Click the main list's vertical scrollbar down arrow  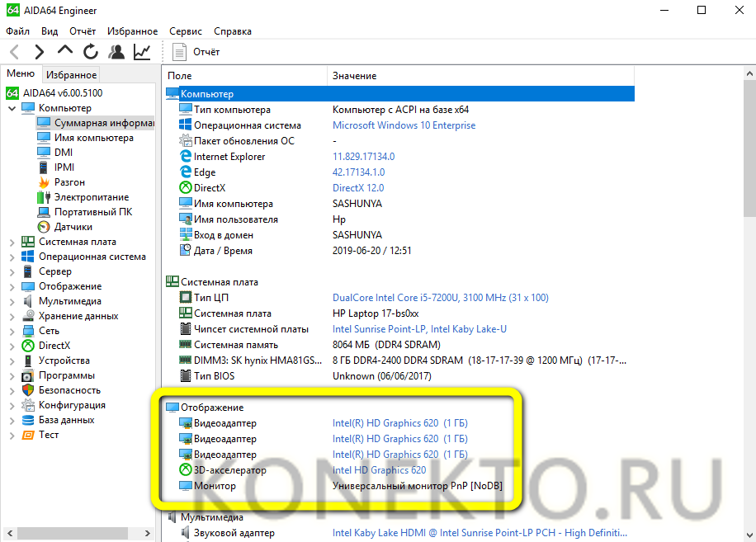(x=749, y=535)
